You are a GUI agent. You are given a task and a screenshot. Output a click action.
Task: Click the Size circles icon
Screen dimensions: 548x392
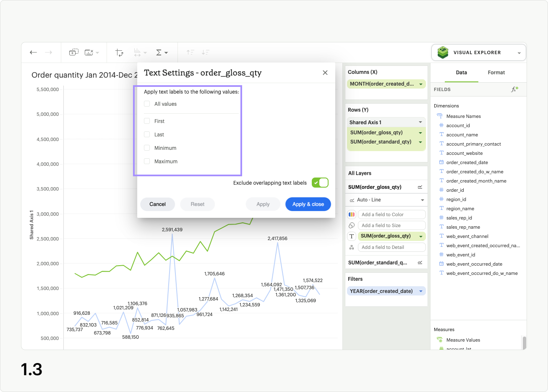(x=352, y=225)
